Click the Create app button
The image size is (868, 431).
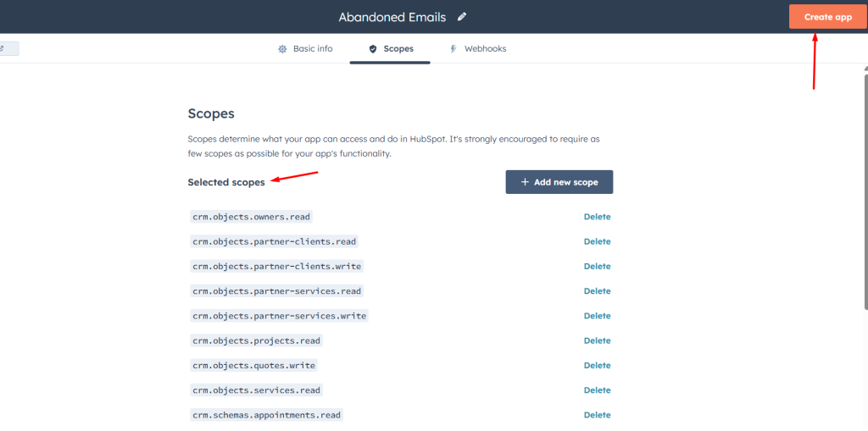tap(828, 17)
